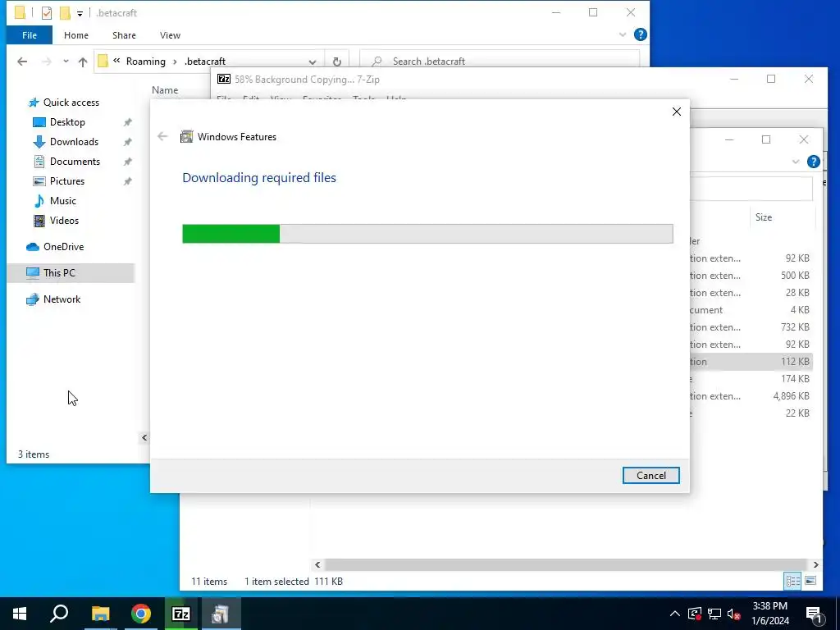This screenshot has height=630, width=840.
Task: Open taskbar Search
Action: pos(59,614)
